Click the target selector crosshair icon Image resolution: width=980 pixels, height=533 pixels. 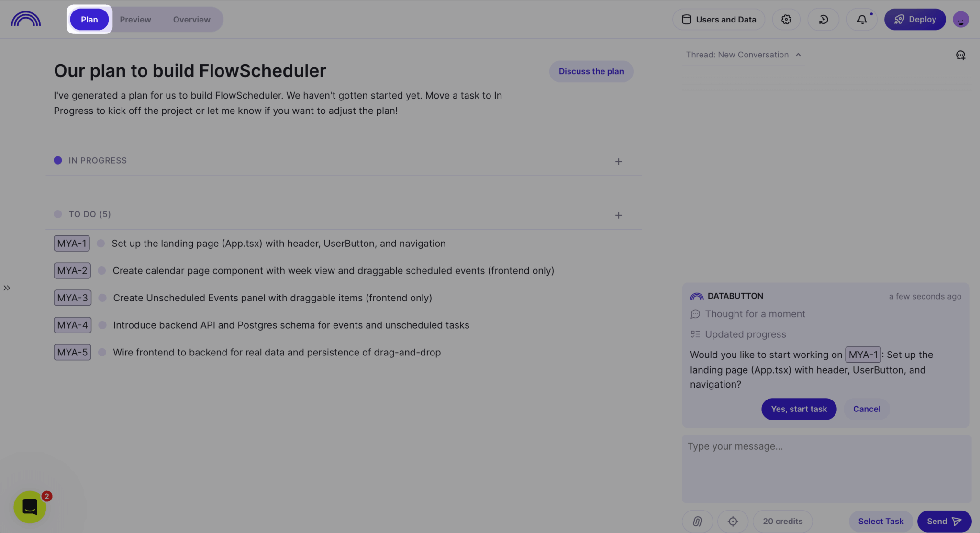[x=733, y=521]
